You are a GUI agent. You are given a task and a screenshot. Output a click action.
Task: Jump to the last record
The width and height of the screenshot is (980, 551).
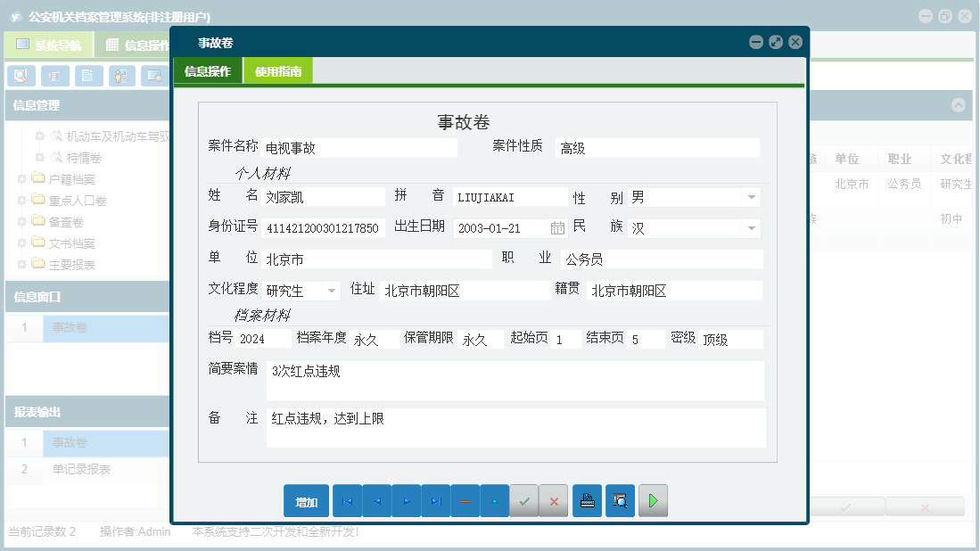[x=435, y=500]
